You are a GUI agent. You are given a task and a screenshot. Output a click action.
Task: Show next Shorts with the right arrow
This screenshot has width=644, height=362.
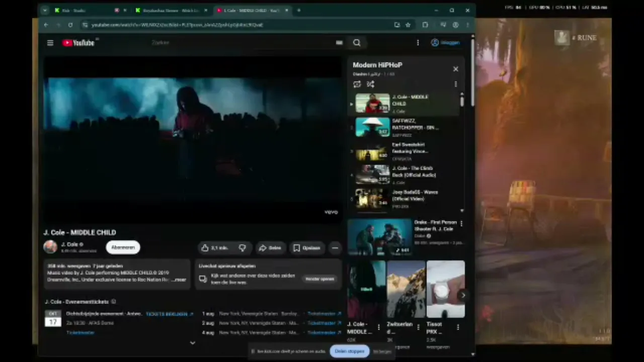[x=463, y=295]
